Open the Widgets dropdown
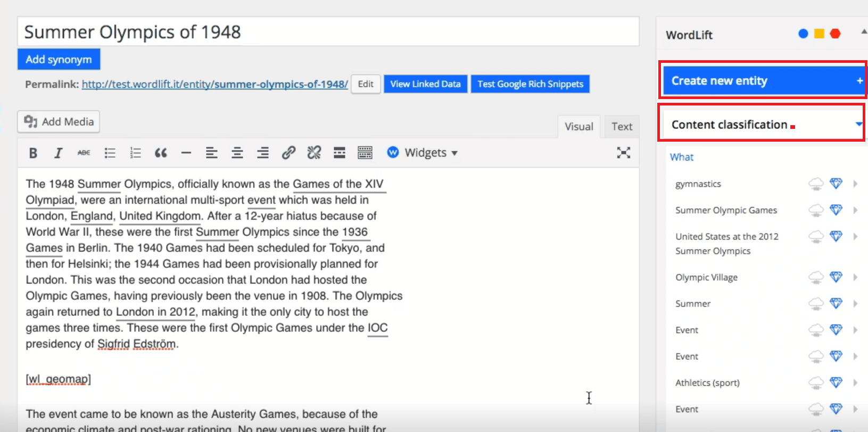The image size is (868, 432). [x=423, y=153]
